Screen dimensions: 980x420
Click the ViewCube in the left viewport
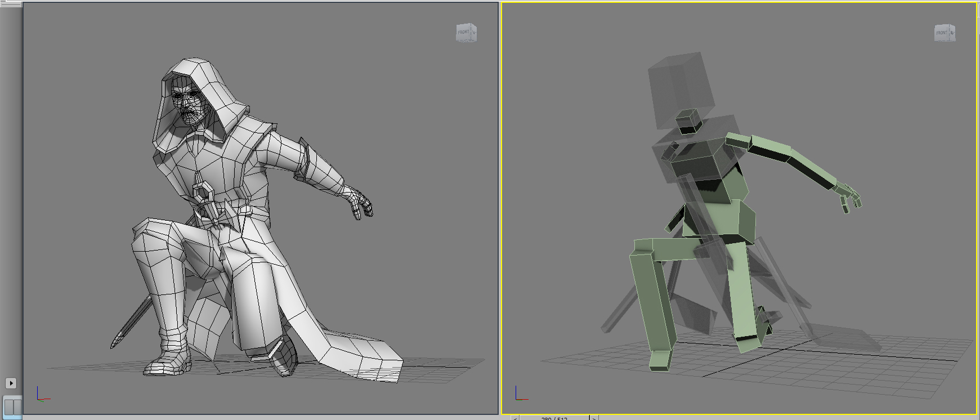(x=466, y=33)
